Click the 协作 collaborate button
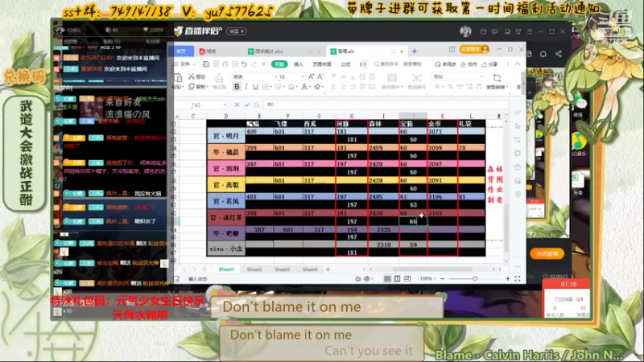This screenshot has width=644, height=362. coord(469,64)
